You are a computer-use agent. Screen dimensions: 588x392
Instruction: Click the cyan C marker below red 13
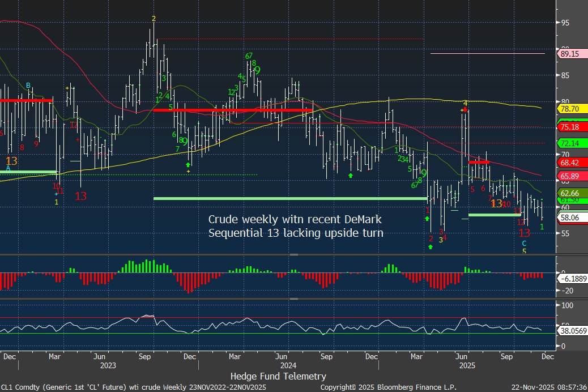coord(524,243)
